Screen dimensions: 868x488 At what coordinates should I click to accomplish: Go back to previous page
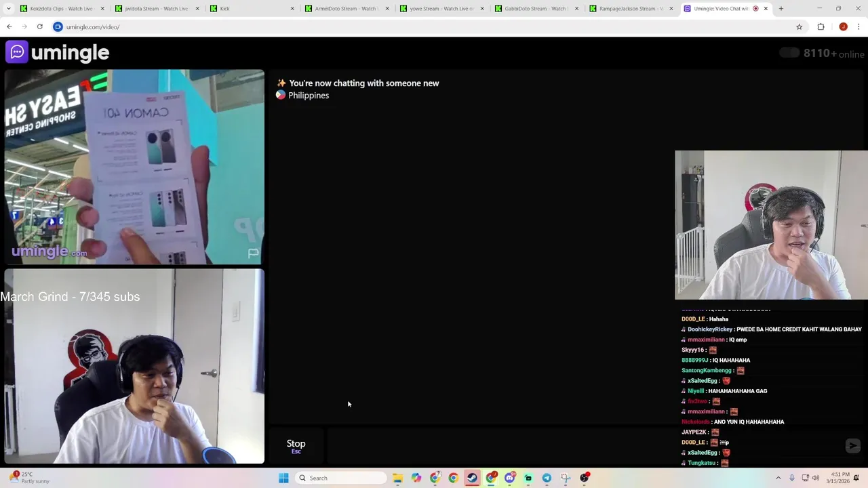[x=9, y=27]
